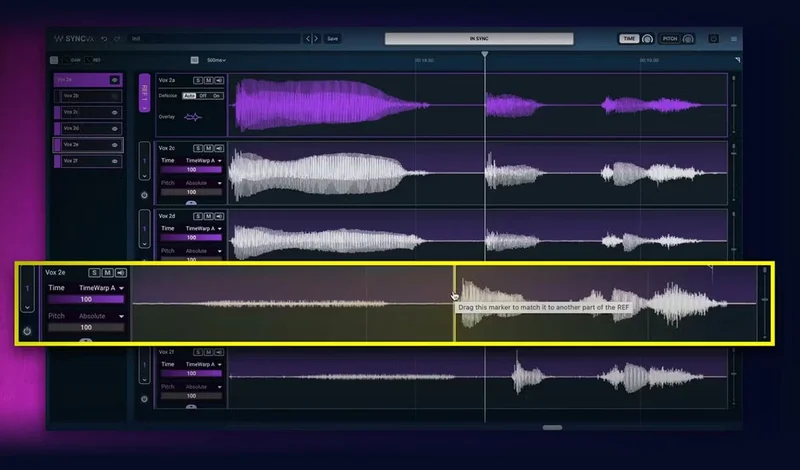Mute the Vox 2a track

(x=209, y=81)
